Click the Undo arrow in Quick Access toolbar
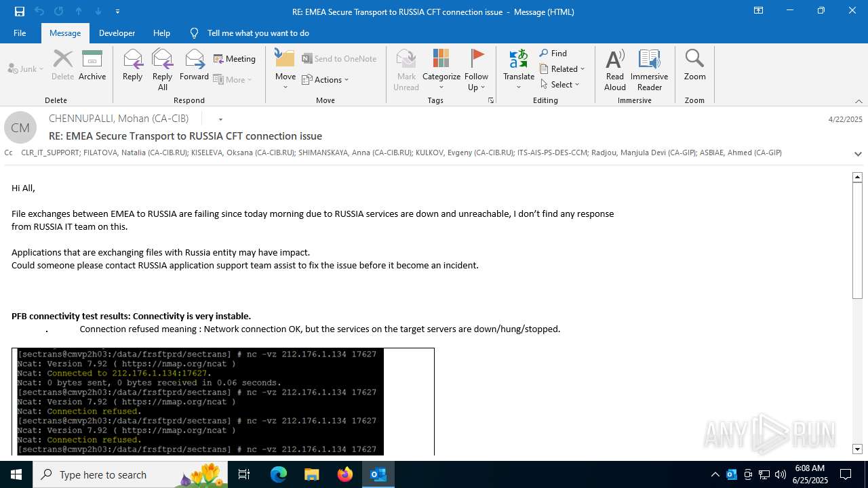 pos(39,12)
